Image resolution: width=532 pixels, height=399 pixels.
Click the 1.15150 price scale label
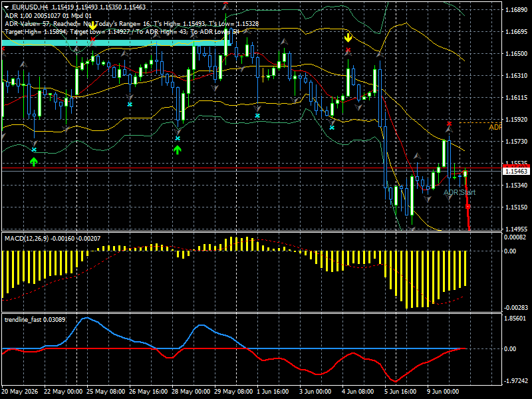pyautogui.click(x=517, y=207)
